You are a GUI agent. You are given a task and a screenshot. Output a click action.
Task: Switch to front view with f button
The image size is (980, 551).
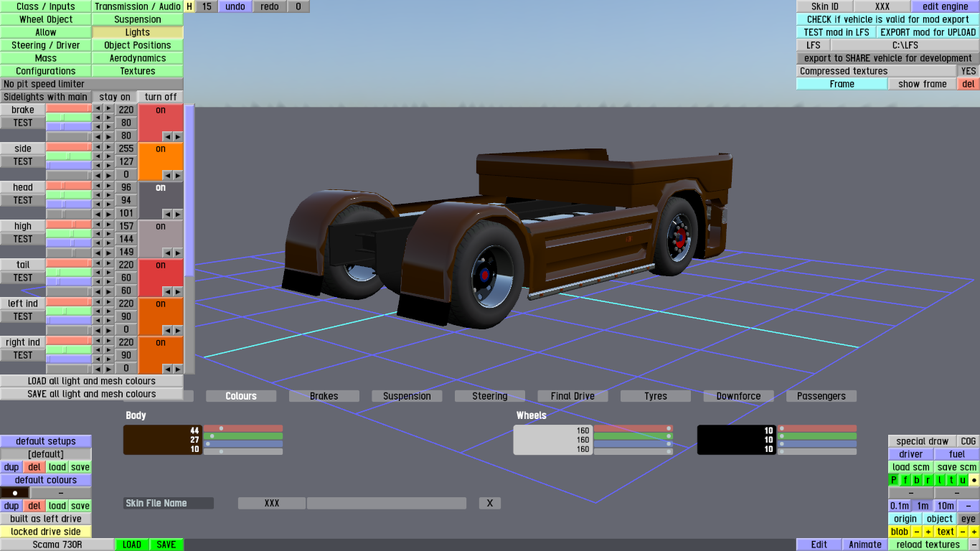coord(905,480)
